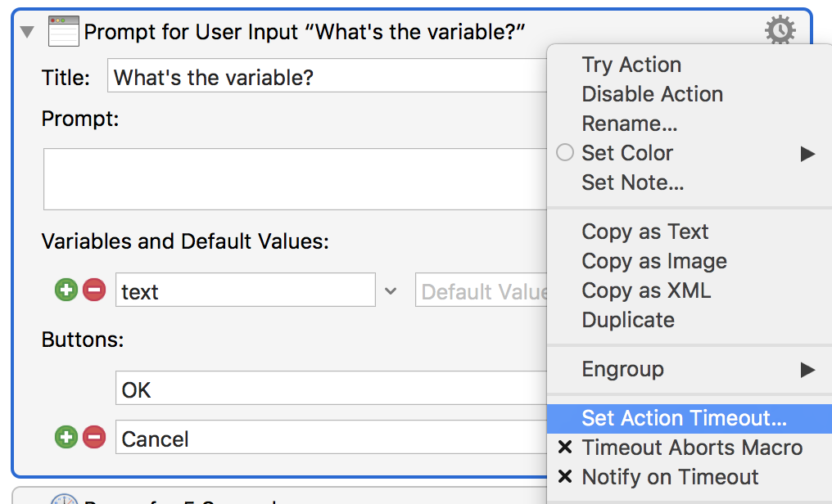Add a button with the lower green plus icon
The image size is (832, 504).
pos(66,437)
